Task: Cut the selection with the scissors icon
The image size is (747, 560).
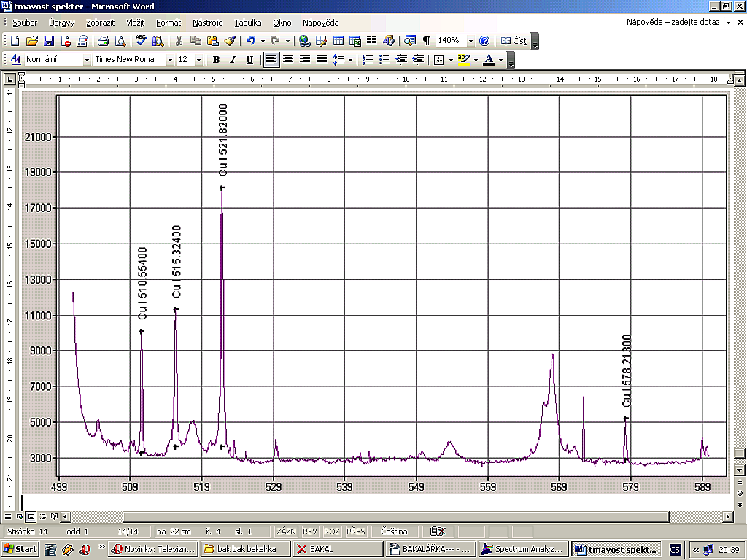Action: 179,41
